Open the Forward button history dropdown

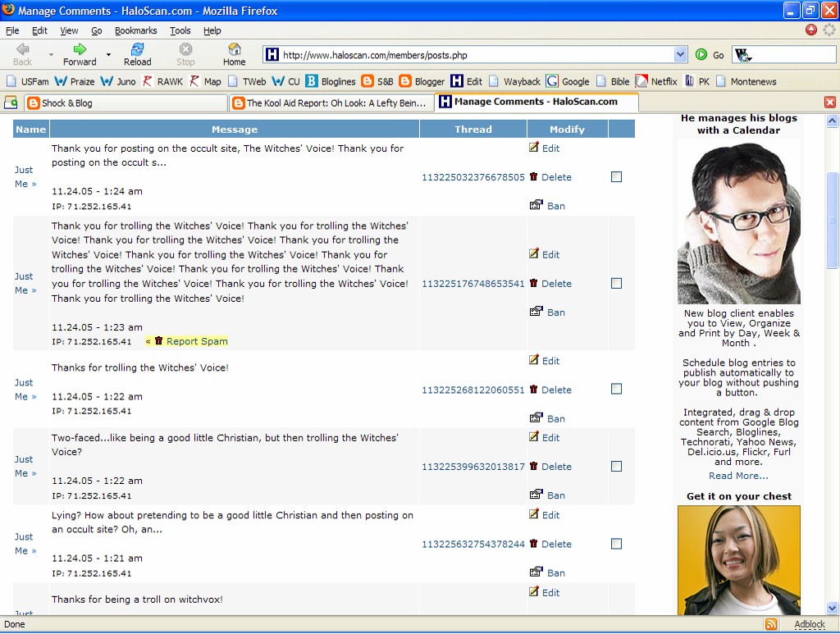pyautogui.click(x=108, y=55)
